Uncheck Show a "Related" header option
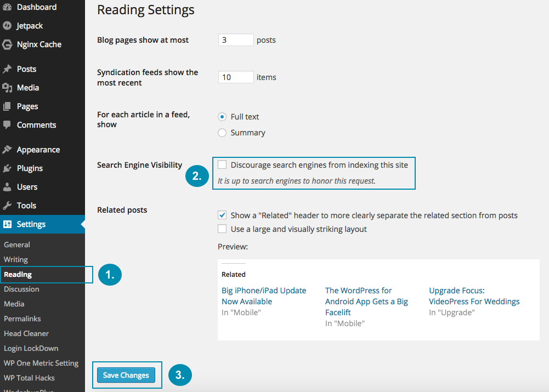The height and width of the screenshot is (392, 549). [222, 215]
